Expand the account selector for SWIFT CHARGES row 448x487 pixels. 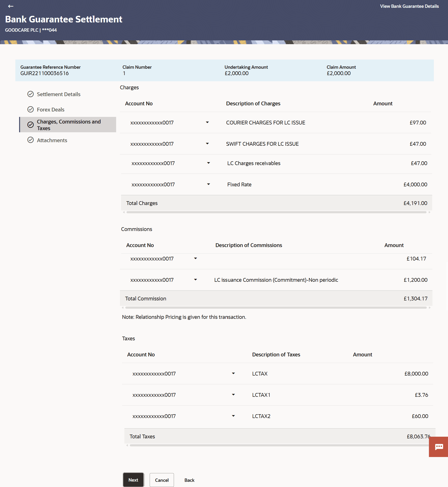[207, 144]
